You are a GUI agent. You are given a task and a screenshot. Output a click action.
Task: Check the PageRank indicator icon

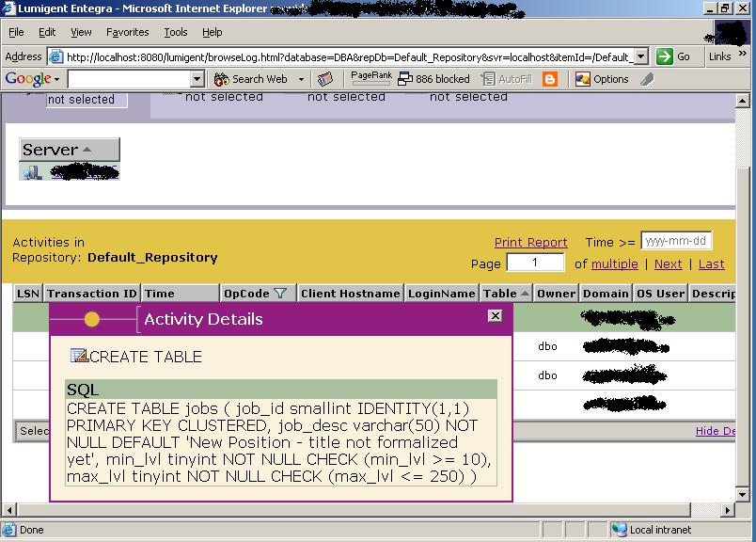click(370, 79)
